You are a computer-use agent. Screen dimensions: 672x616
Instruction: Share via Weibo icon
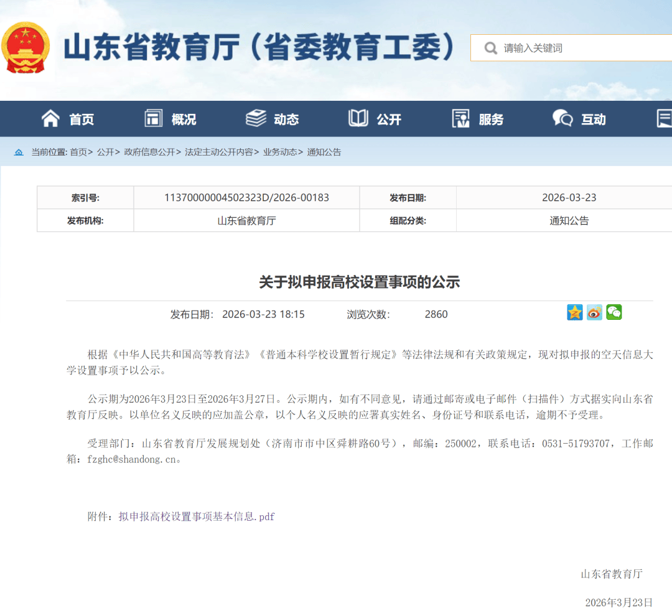[x=594, y=312]
